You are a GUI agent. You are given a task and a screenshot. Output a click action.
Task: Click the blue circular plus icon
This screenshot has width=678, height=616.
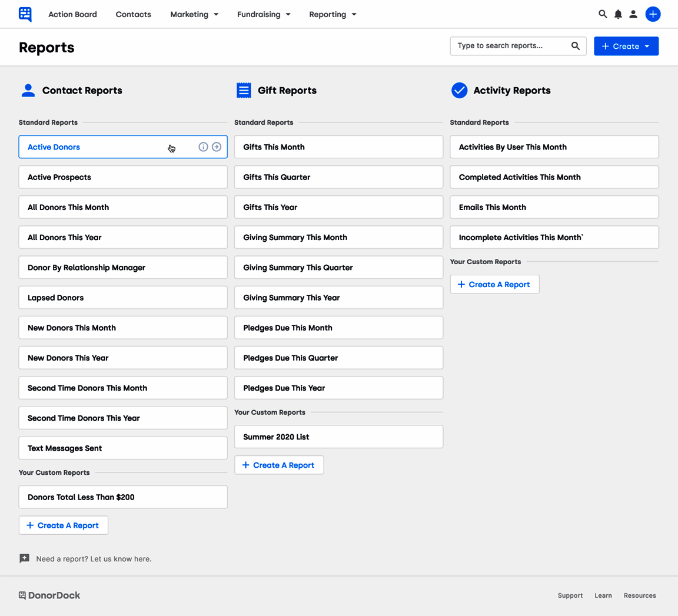click(653, 14)
